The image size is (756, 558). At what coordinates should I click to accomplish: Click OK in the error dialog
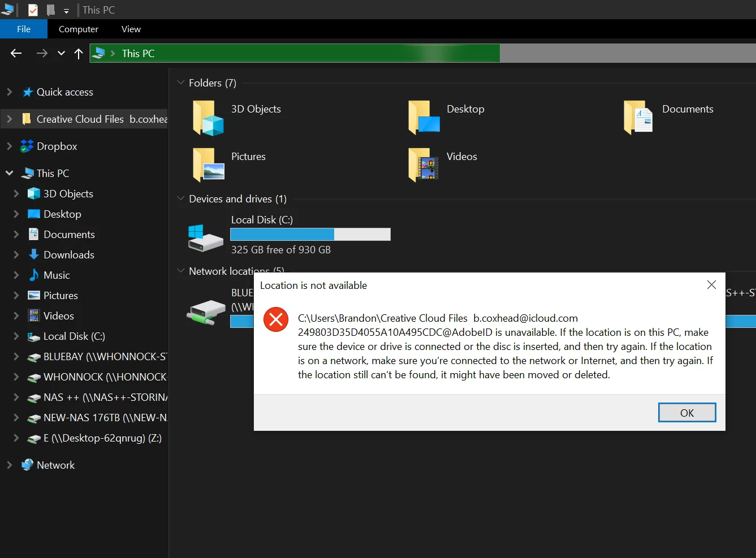pyautogui.click(x=687, y=413)
